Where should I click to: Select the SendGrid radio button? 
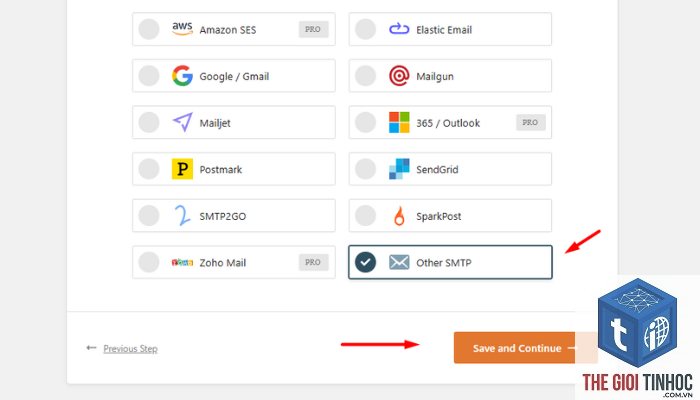pos(365,169)
